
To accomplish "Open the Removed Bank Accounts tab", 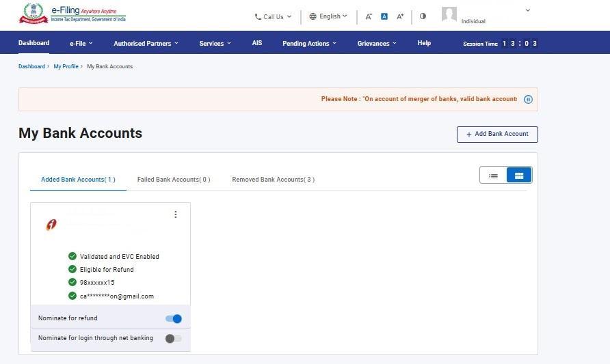I will [273, 180].
